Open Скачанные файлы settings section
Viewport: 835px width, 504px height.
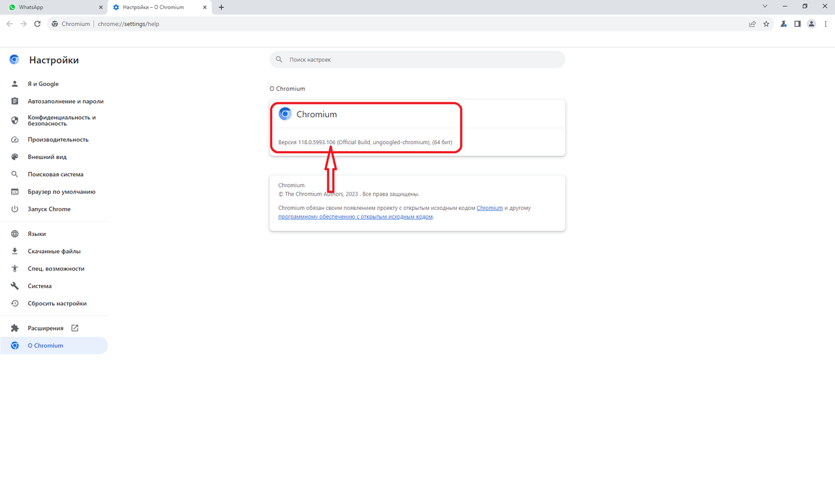point(54,251)
